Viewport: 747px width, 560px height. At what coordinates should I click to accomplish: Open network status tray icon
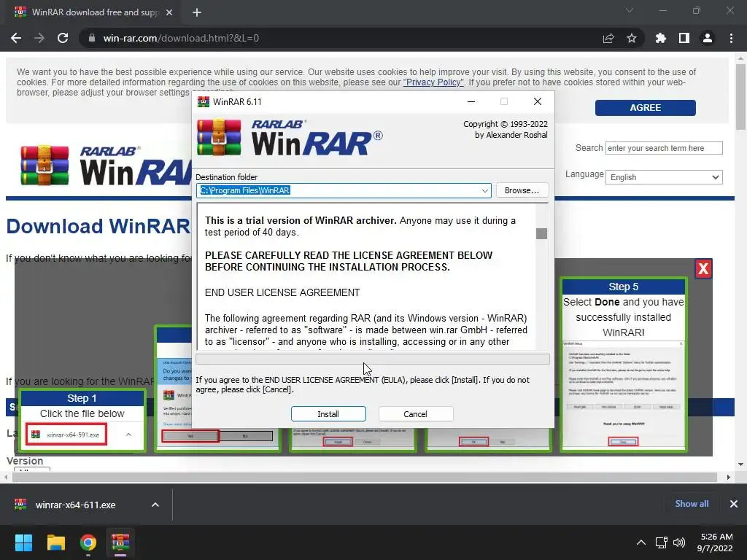(x=661, y=542)
